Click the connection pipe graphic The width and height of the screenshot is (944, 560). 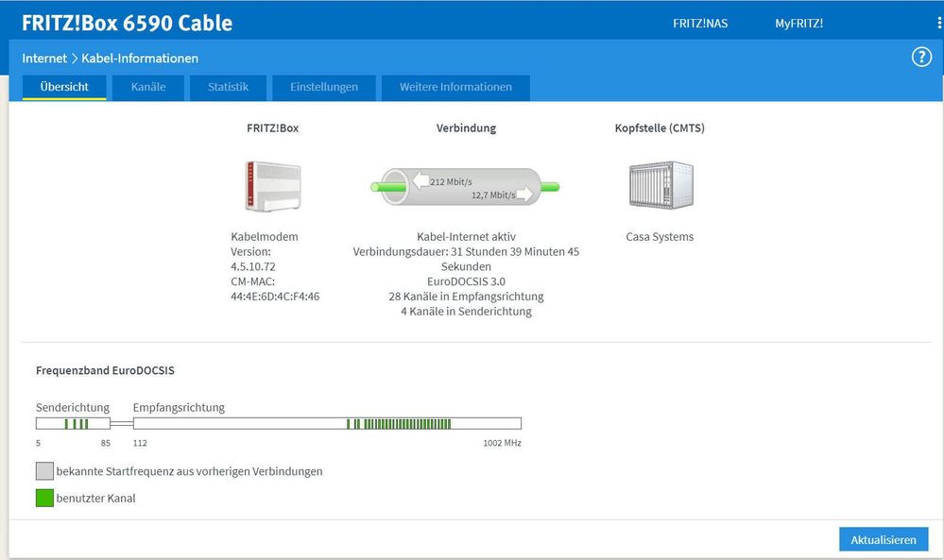(x=465, y=186)
